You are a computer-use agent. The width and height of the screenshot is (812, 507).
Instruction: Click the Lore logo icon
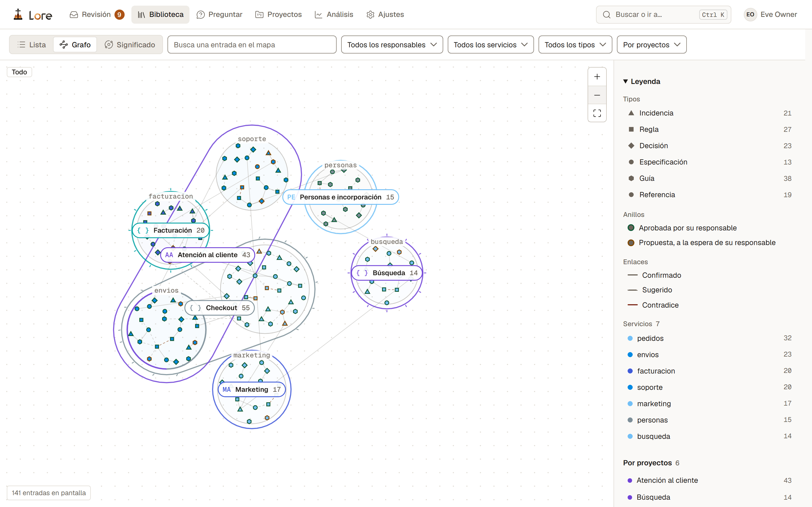[x=18, y=14]
